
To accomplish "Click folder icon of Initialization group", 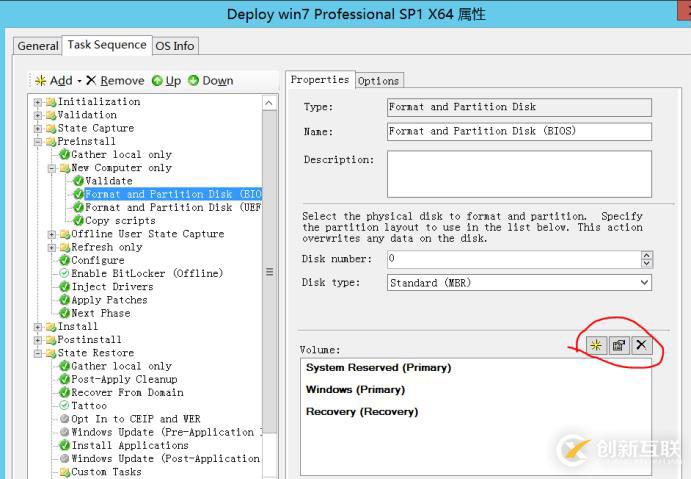I will coord(51,102).
